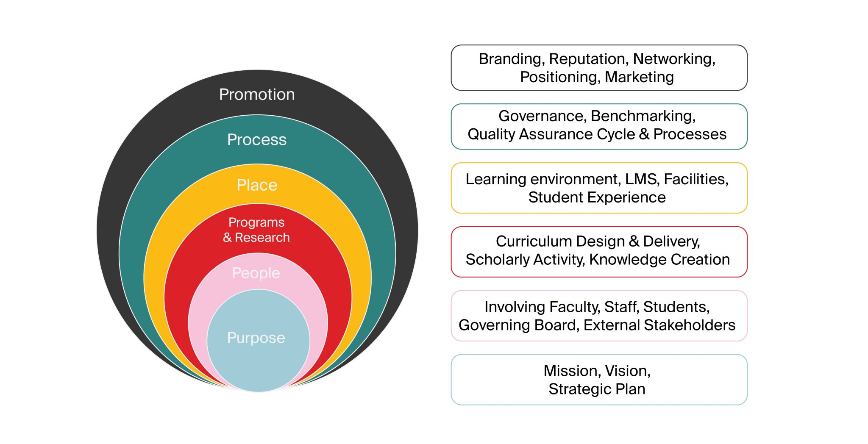This screenshot has width=868, height=444.
Task: Pick the light blue Purpose circle color
Action: coord(258,364)
